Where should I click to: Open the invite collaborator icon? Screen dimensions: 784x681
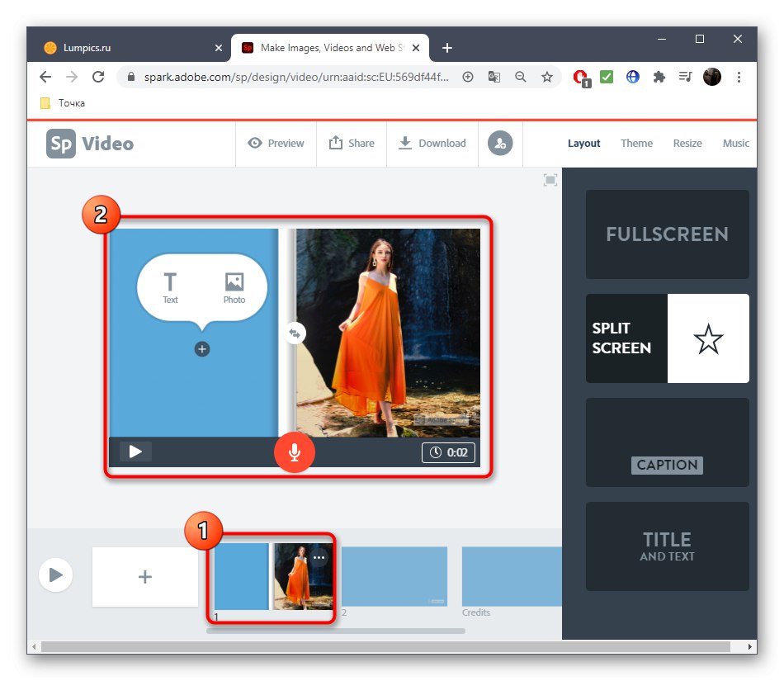pos(500,143)
